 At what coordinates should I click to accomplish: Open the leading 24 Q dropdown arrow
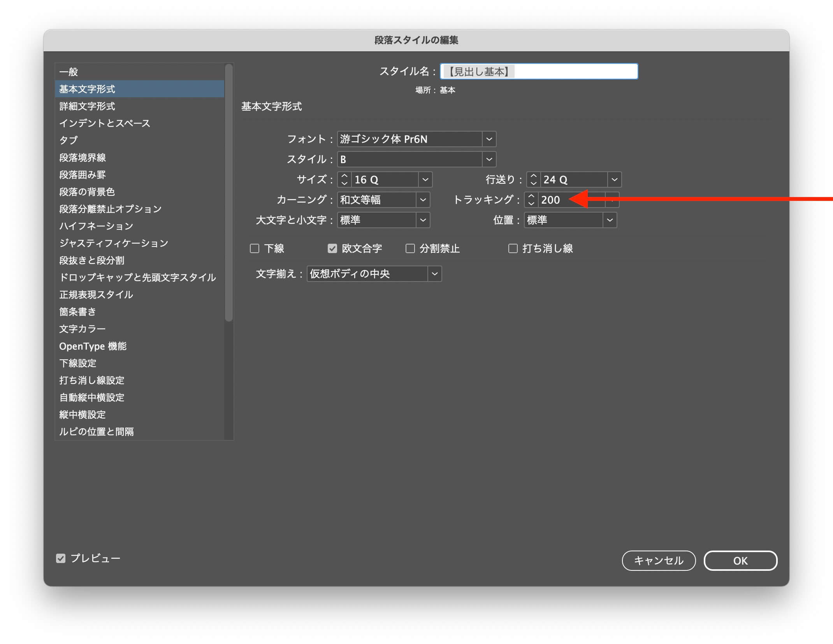pos(614,179)
